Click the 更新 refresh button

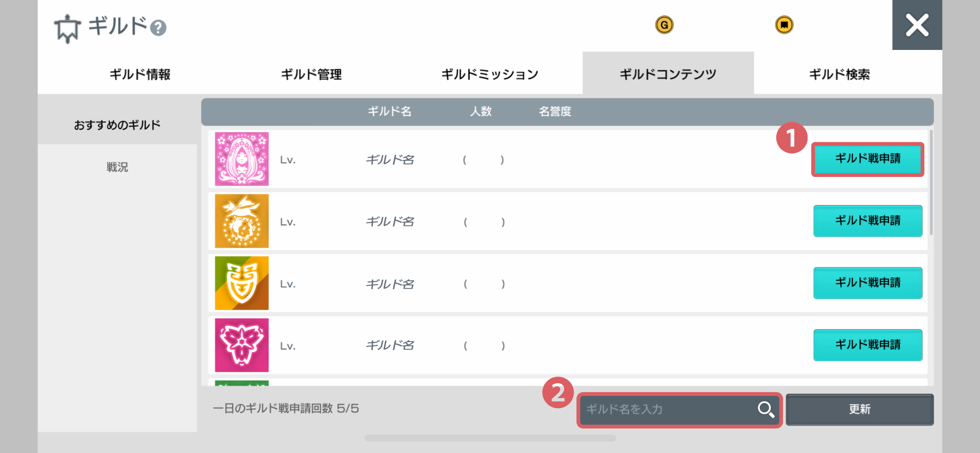tap(860, 409)
